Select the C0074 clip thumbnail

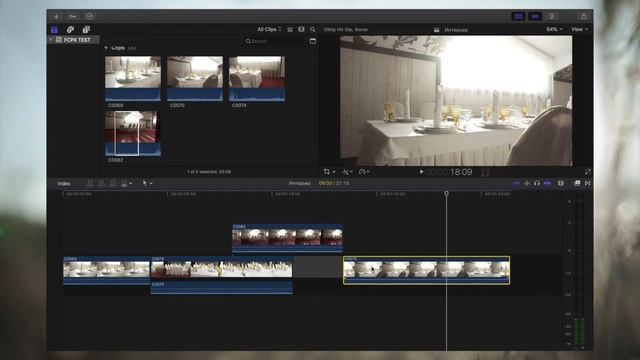coord(257,78)
